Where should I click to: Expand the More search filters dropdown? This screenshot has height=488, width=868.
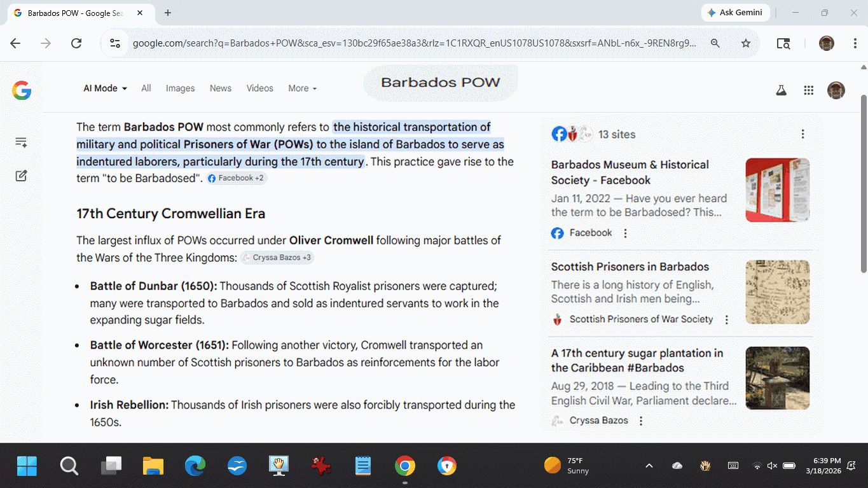tap(302, 88)
